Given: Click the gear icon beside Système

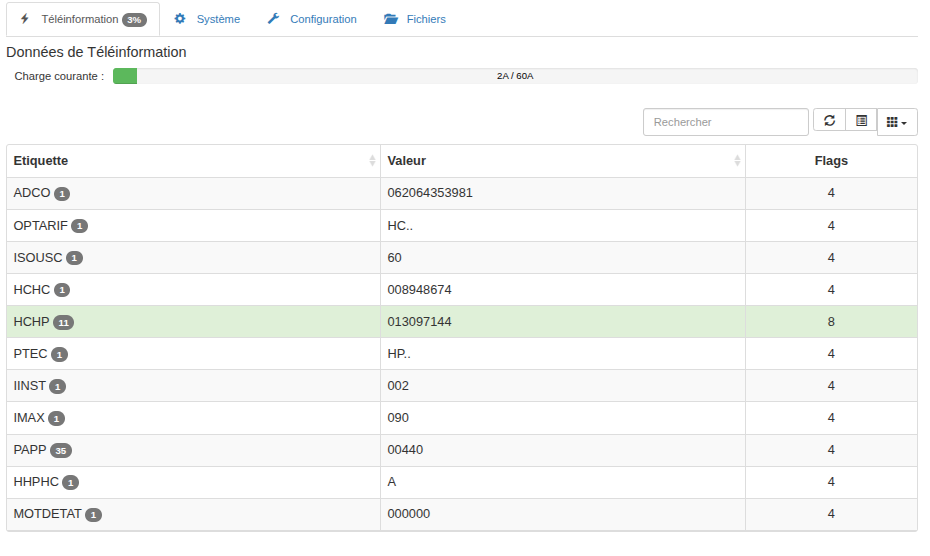Looking at the screenshot, I should coord(180,19).
